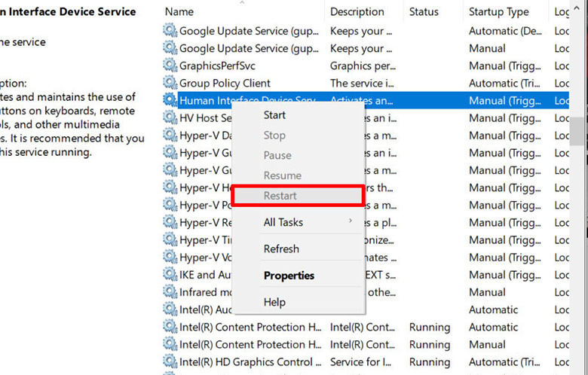Viewport: 588px width, 375px height.
Task: Click the vertical scrollbar thumb
Action: 578,130
